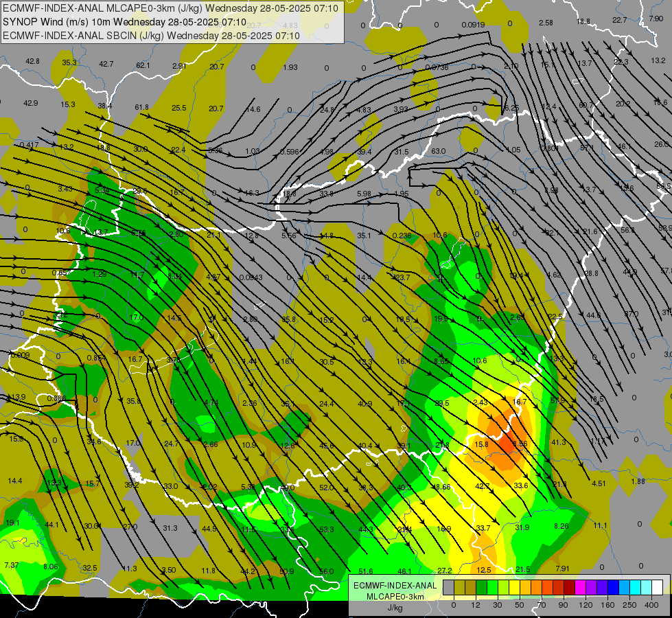
Task: Pick the red swatch left of the dark red swatch
Action: tap(559, 587)
